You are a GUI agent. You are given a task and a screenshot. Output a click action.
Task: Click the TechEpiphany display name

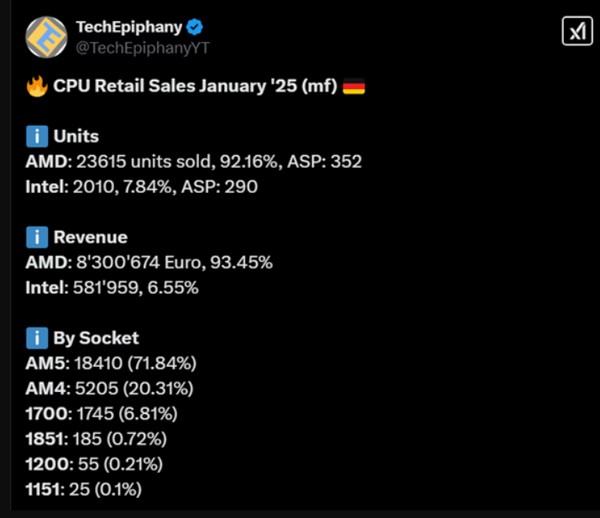129,27
